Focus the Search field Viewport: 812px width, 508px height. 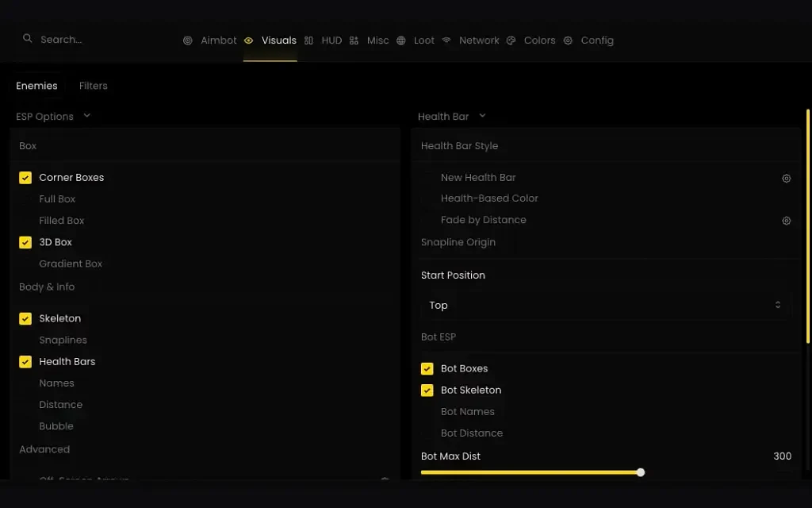tap(61, 40)
